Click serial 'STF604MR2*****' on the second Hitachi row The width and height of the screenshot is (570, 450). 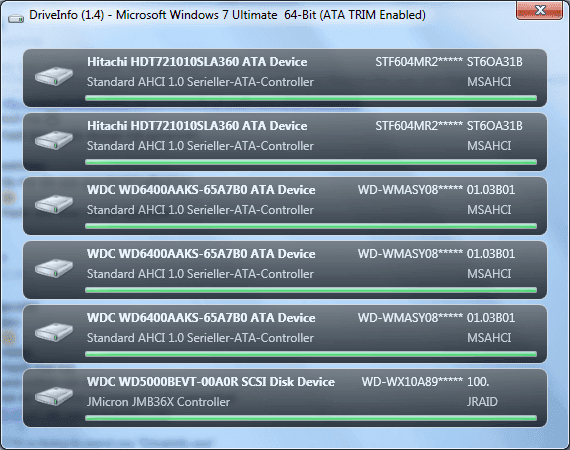pyautogui.click(x=419, y=126)
